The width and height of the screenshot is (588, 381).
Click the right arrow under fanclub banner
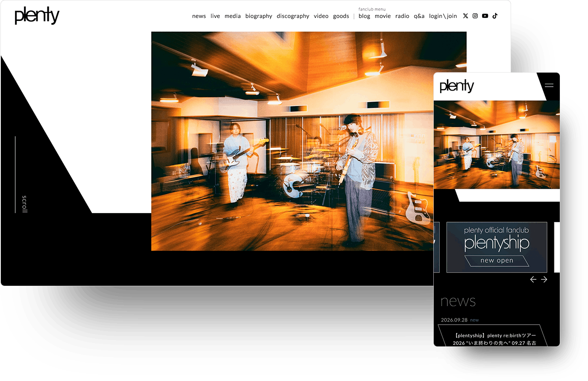point(544,279)
